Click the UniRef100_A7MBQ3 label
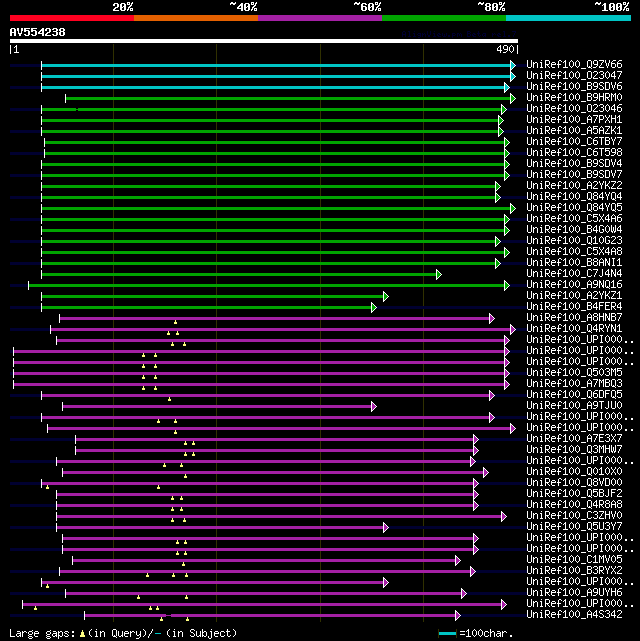The image size is (640, 641). [574, 383]
